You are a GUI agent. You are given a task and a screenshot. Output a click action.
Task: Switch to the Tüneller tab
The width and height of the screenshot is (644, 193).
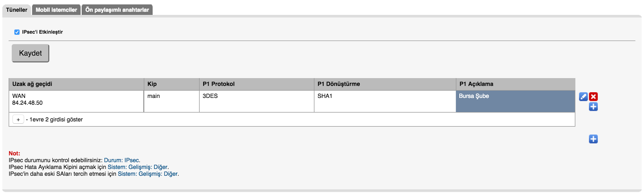point(17,10)
